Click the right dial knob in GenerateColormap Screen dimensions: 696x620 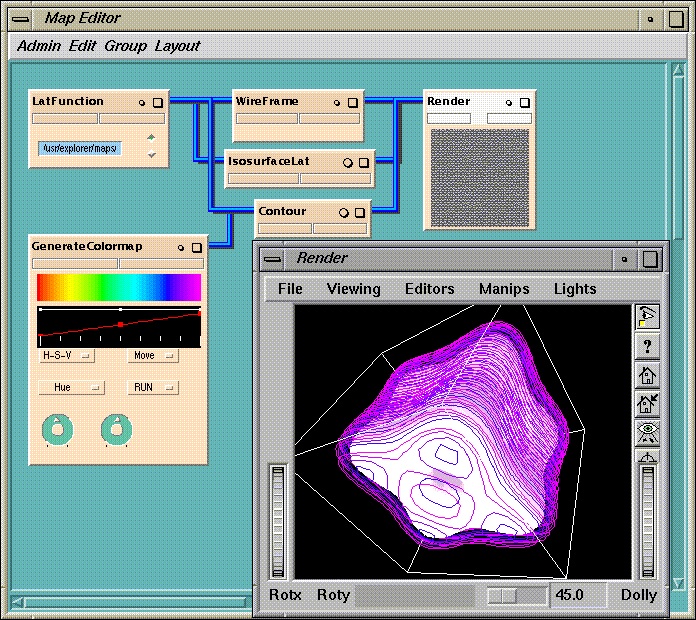(116, 429)
